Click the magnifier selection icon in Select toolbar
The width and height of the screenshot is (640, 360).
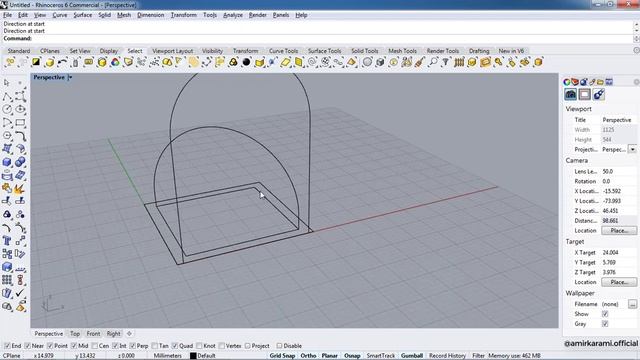[433, 62]
